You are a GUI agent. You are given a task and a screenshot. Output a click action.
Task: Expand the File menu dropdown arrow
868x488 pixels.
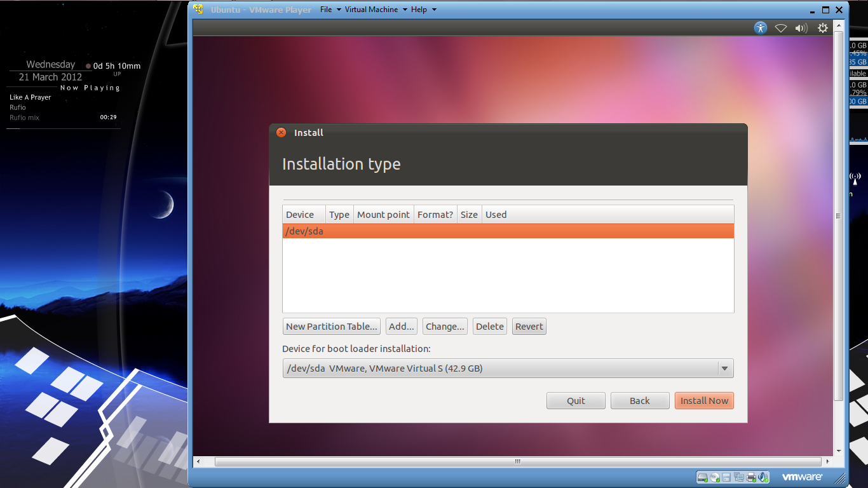339,10
